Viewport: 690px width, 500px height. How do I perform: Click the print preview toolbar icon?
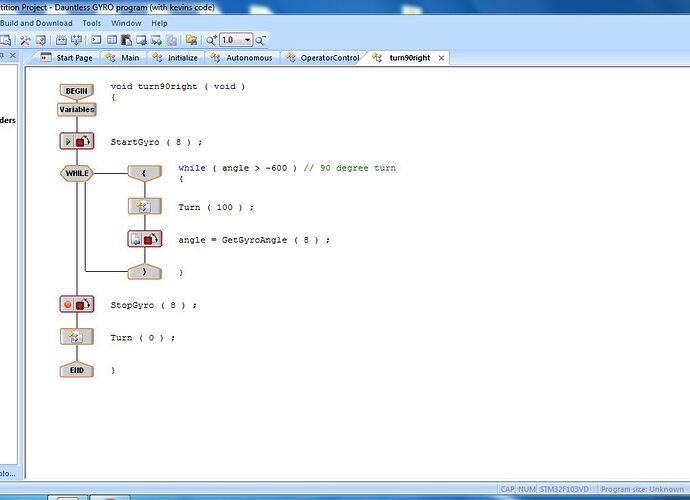coord(5,40)
